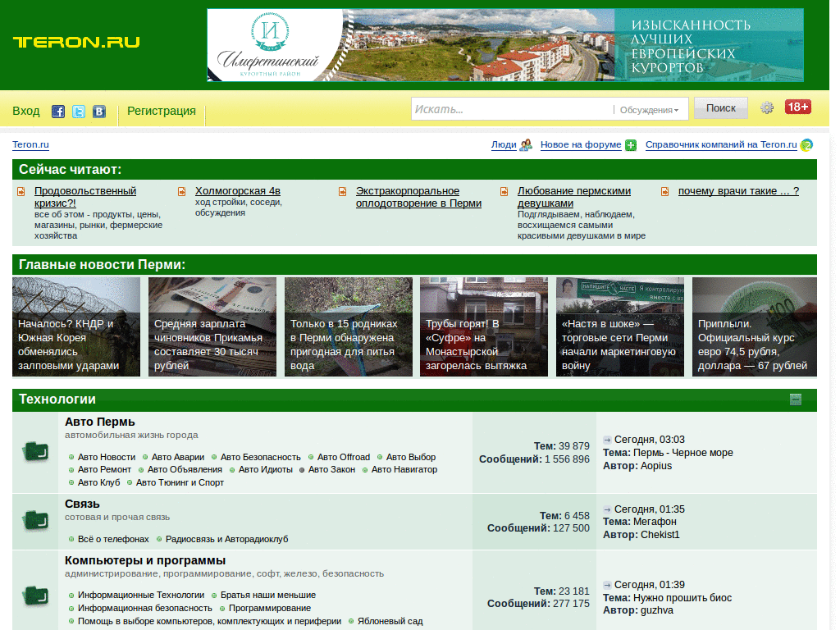The image size is (840, 630).
Task: Open subforum Авто Закон
Action: (331, 470)
